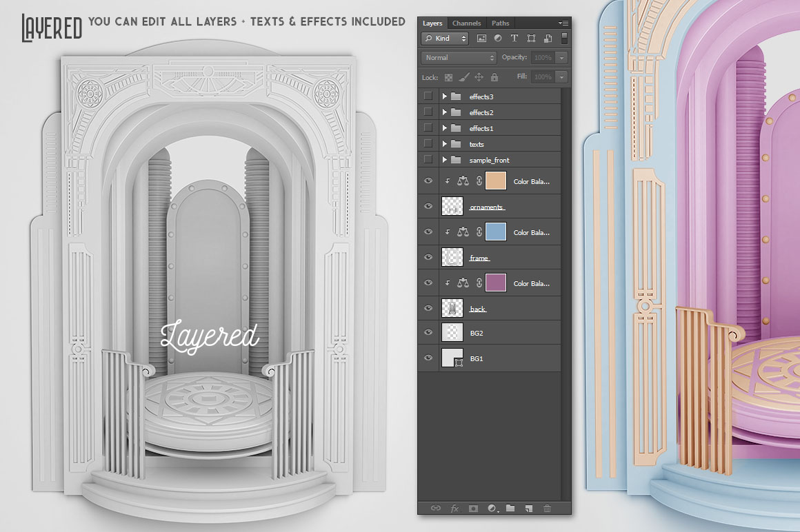
Task: Click the delete layer trash icon
Action: (547, 509)
